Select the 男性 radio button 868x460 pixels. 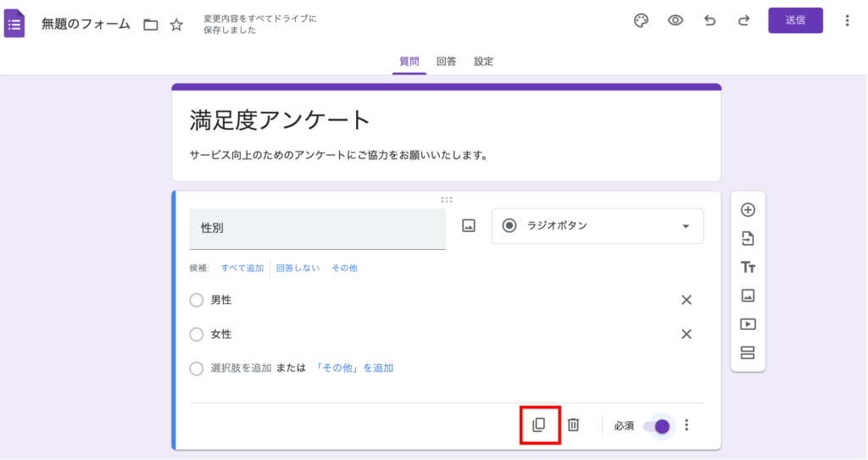197,300
